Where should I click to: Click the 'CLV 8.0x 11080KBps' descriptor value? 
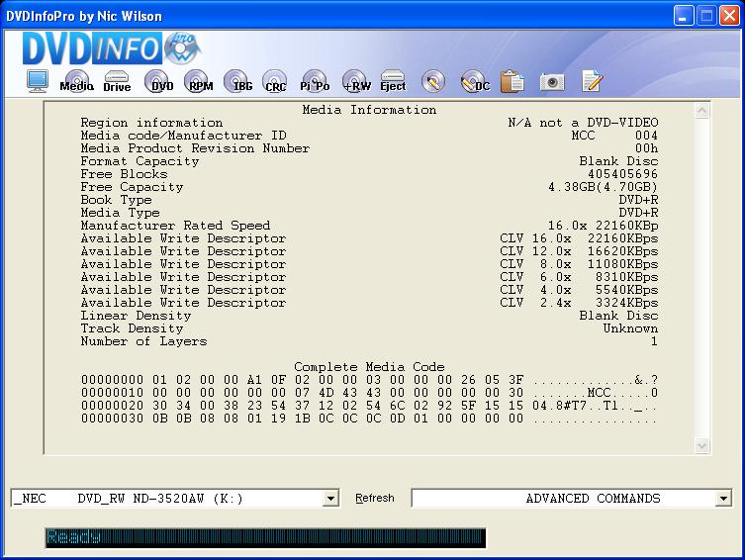(579, 263)
